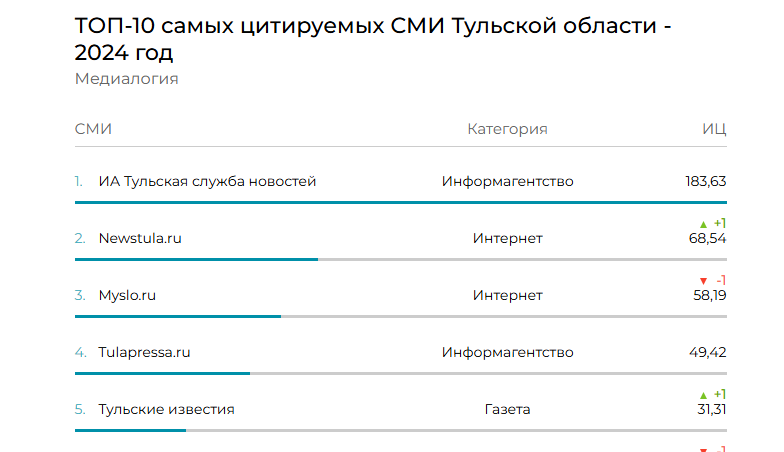Click the ТОП-10 ranking title
The image size is (784, 452).
[373, 38]
